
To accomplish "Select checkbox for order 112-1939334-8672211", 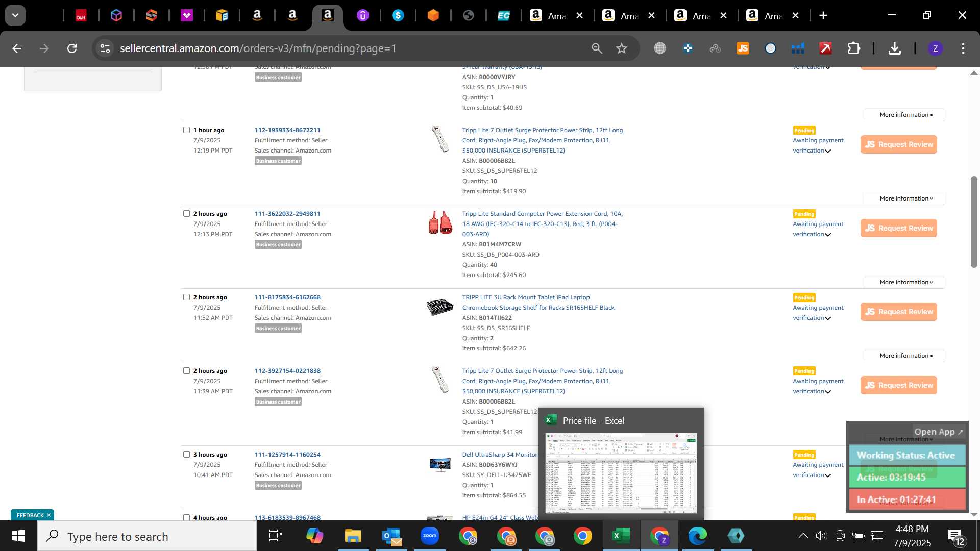I will click(186, 130).
